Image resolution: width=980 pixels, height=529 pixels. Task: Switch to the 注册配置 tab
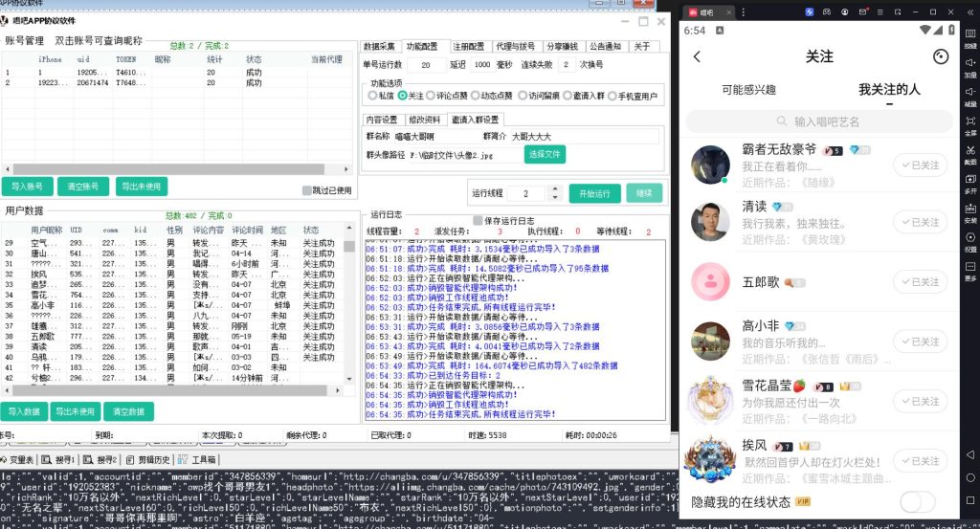click(x=467, y=46)
